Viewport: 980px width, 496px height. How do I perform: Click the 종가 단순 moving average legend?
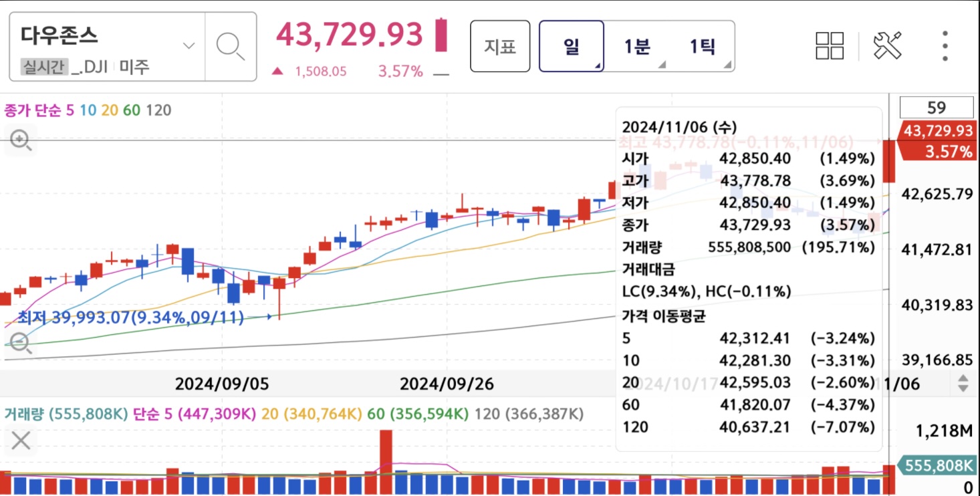coord(33,110)
